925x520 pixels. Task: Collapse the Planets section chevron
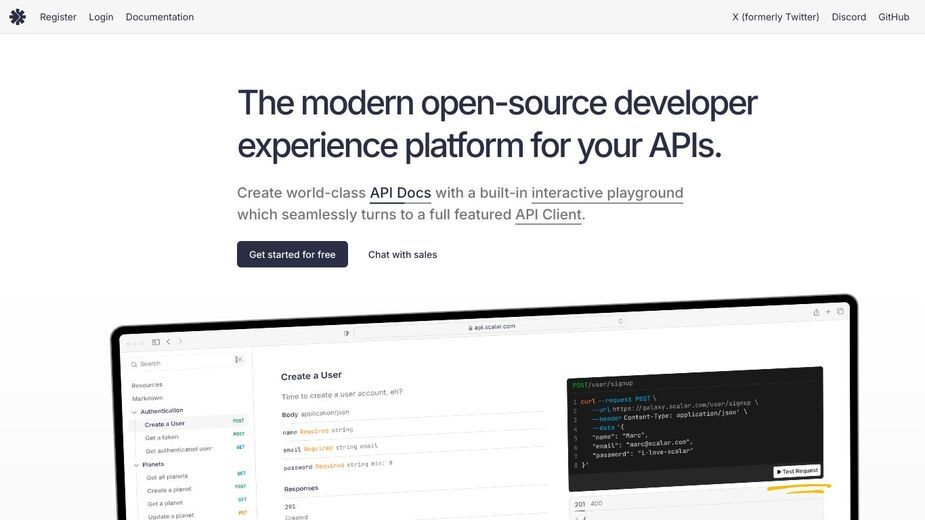coord(136,465)
